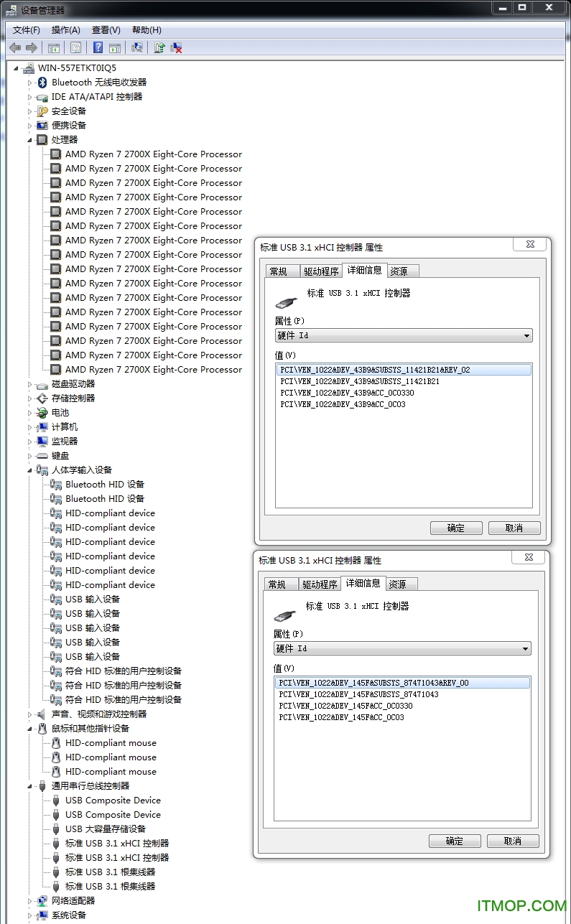Open the 查看(V) menu
The image size is (571, 924).
pyautogui.click(x=106, y=30)
